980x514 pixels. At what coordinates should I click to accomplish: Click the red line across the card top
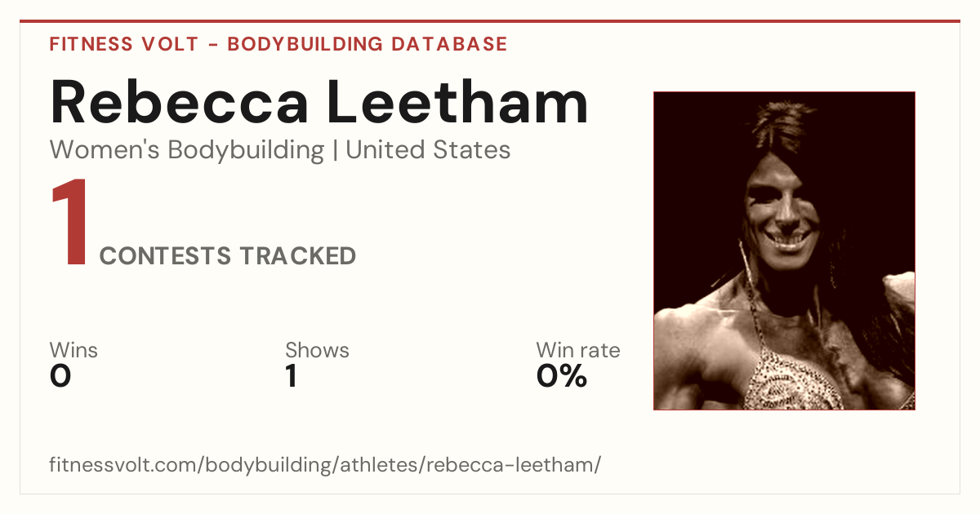(x=490, y=21)
